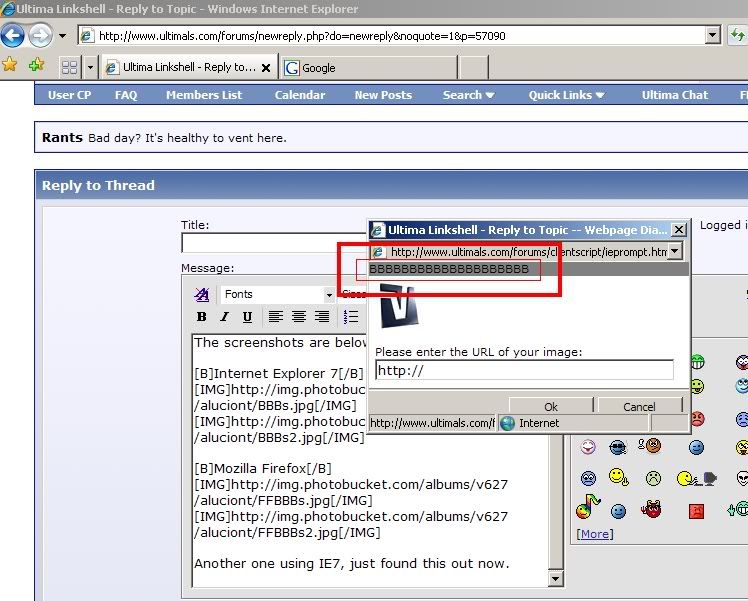Click the message area scroll-down arrow
This screenshot has height=601, width=748.
coord(555,579)
